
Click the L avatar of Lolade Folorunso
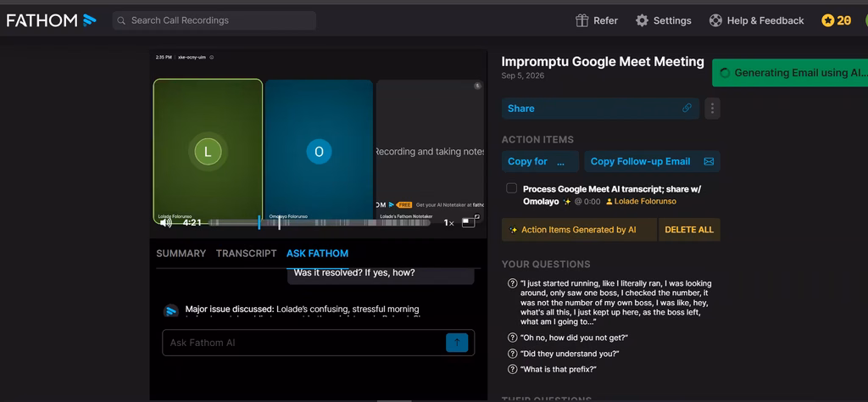pyautogui.click(x=208, y=153)
